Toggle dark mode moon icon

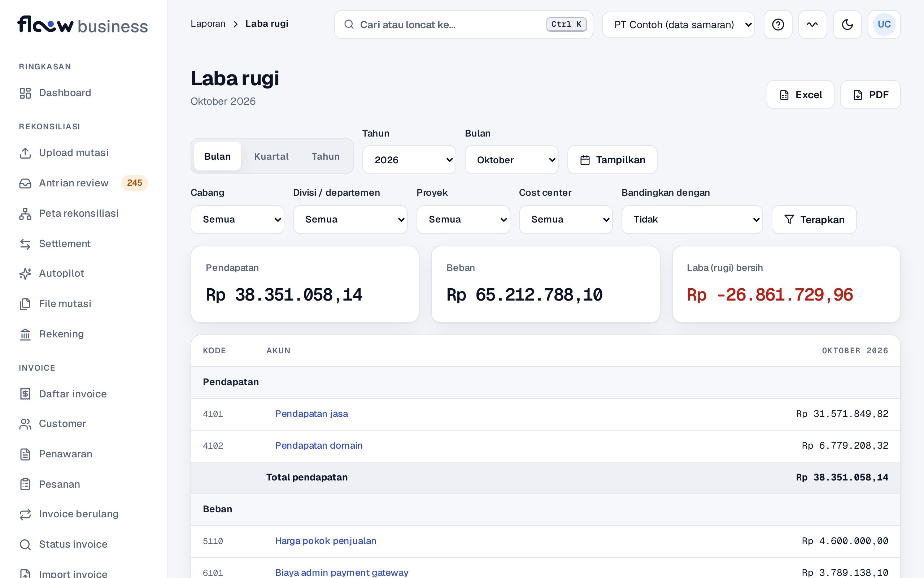(x=847, y=25)
